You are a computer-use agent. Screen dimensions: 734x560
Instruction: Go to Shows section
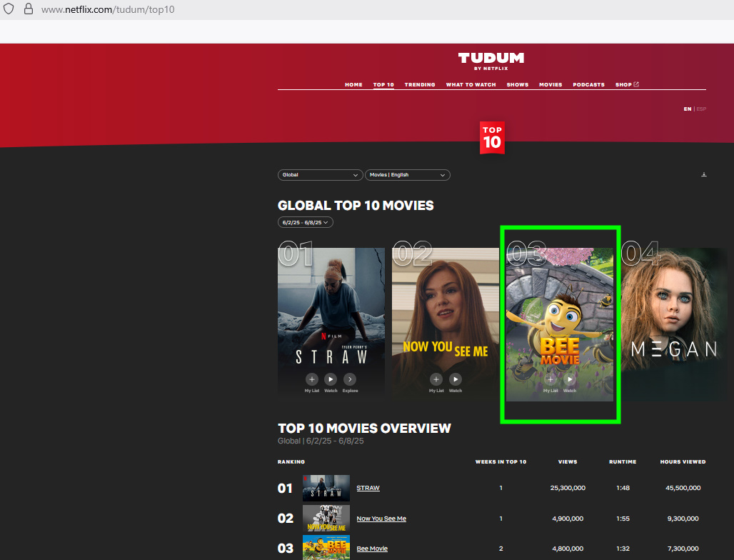pyautogui.click(x=517, y=85)
